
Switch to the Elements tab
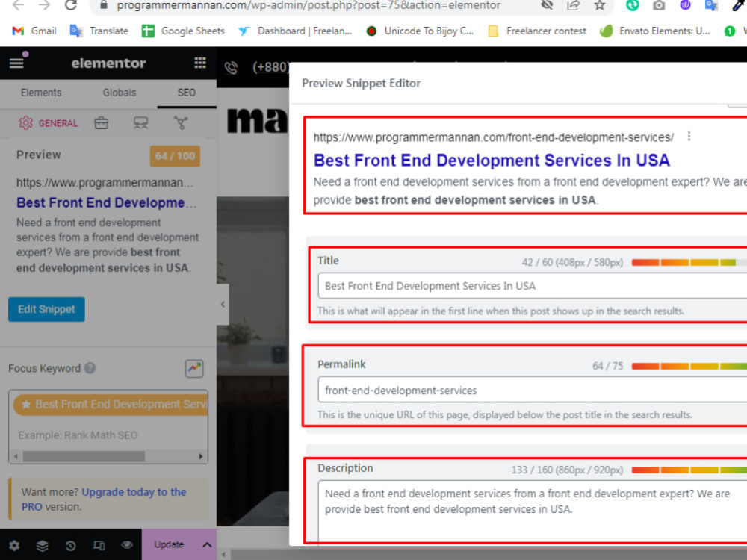(41, 93)
